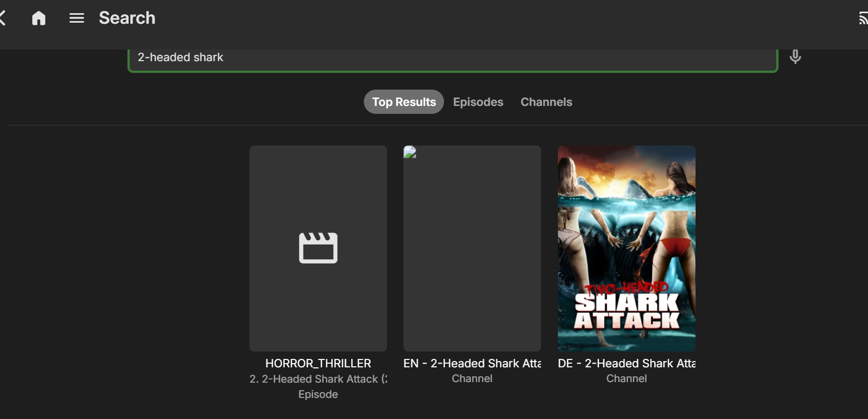Viewport: 868px width, 419px height.
Task: Click the HORROR_THRILLER title link
Action: pyautogui.click(x=318, y=363)
